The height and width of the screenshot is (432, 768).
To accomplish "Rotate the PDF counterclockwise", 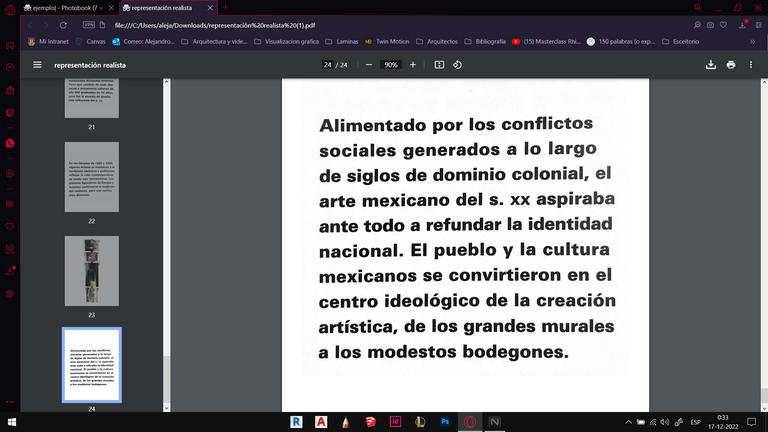I will [x=457, y=65].
